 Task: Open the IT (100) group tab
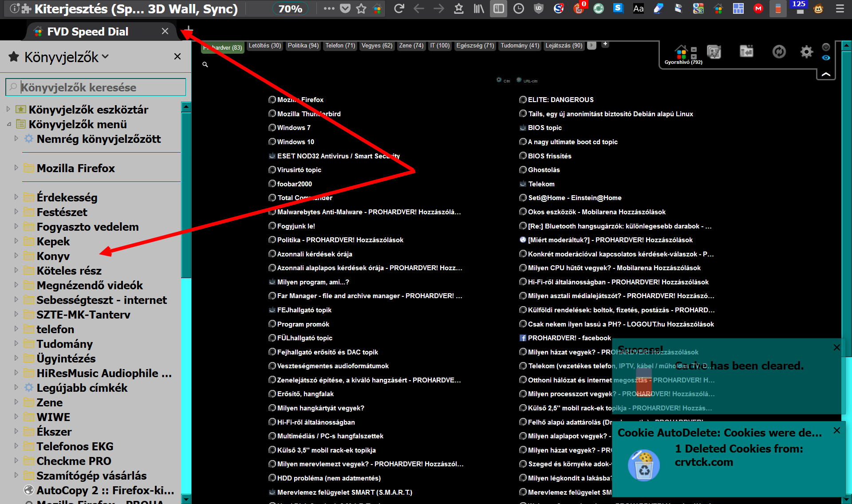coord(440,46)
